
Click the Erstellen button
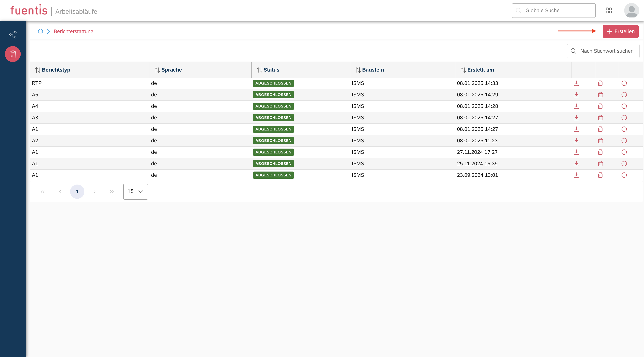(x=620, y=31)
